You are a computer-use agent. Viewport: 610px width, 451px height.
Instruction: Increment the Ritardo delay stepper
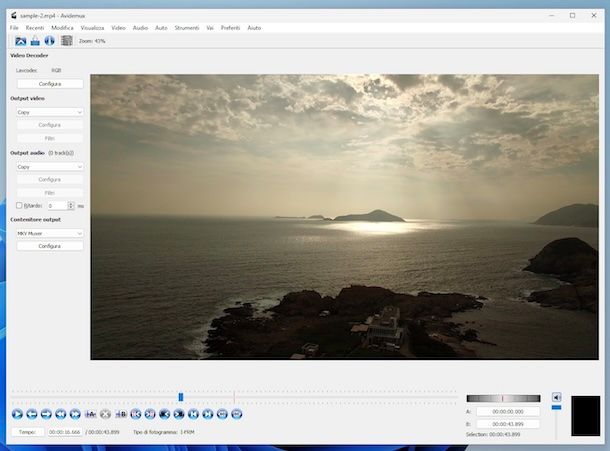pos(71,204)
